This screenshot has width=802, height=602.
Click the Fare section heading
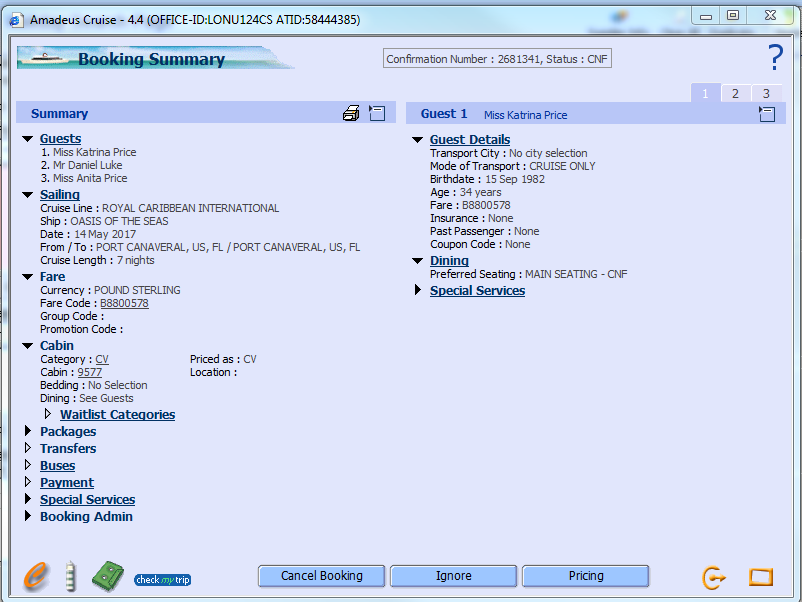pyautogui.click(x=53, y=277)
